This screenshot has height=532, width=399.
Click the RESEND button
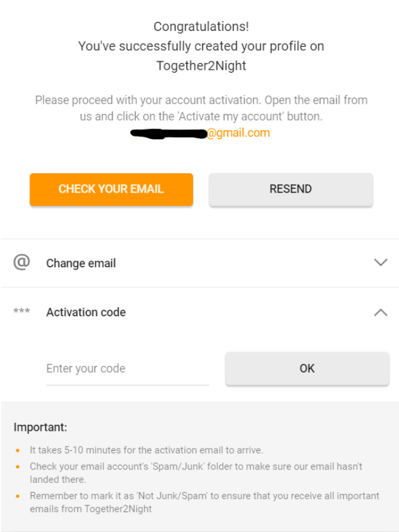point(291,189)
